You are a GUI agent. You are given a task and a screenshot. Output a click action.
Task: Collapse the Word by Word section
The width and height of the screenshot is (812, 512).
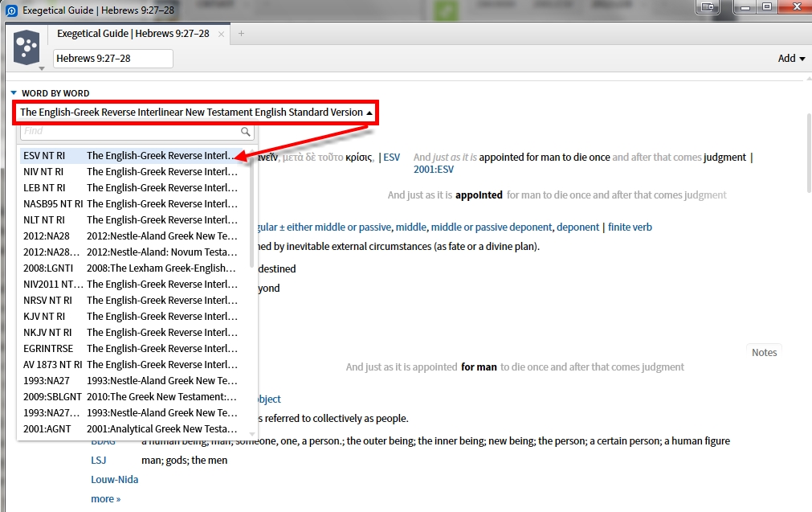(14, 93)
